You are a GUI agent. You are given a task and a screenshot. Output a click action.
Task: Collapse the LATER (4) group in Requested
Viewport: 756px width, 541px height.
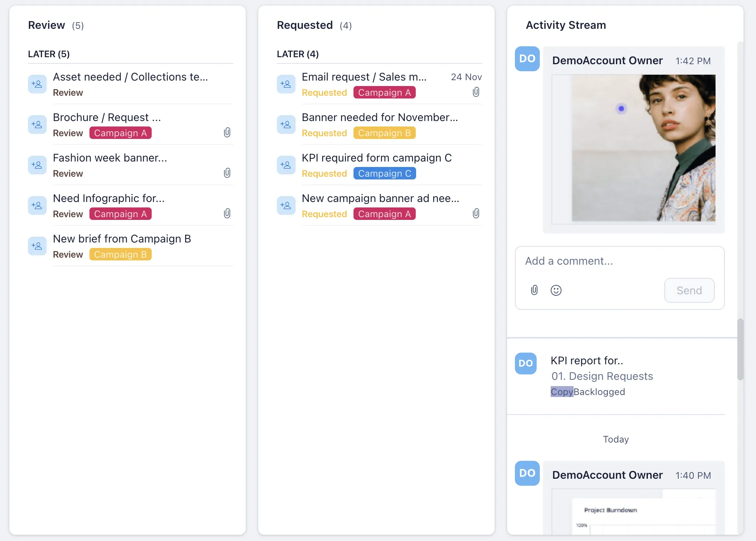click(x=298, y=54)
